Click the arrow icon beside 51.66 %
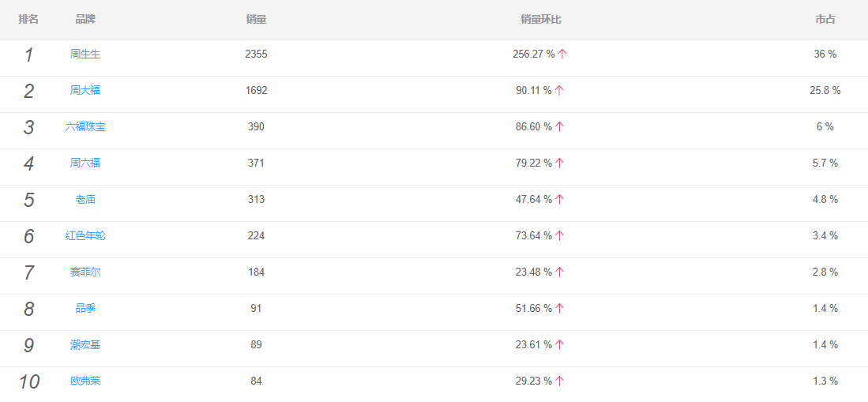 (x=560, y=309)
